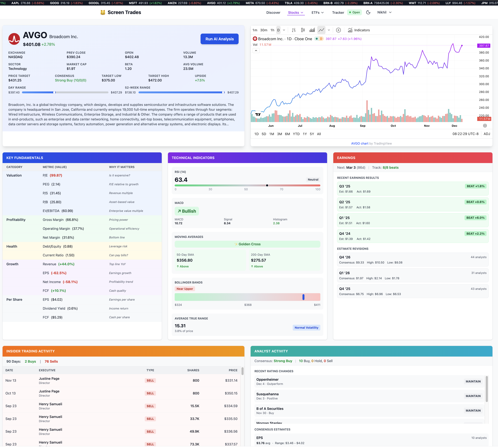Click the Indicators chart icon
This screenshot has width=498, height=448.
tap(350, 30)
